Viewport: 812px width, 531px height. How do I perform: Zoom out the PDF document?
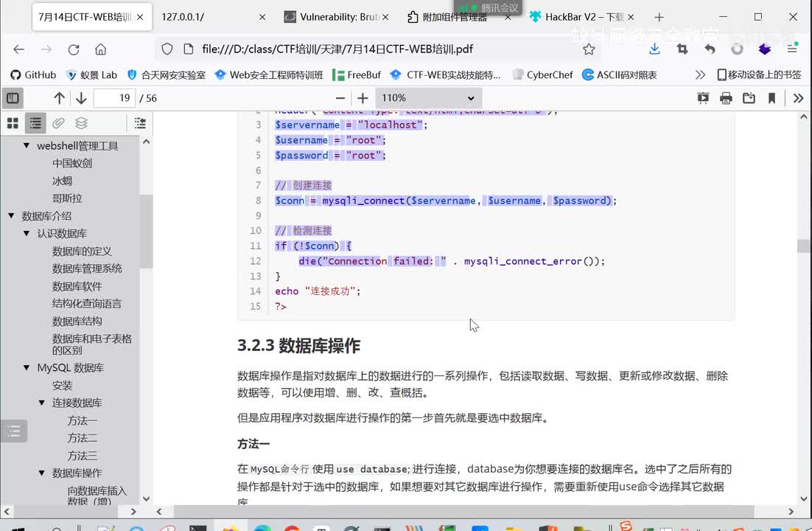pos(340,98)
